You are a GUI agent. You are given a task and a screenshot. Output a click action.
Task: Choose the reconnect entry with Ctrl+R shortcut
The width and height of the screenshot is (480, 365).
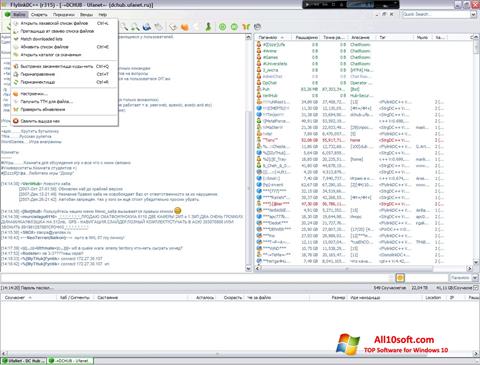coord(64,82)
